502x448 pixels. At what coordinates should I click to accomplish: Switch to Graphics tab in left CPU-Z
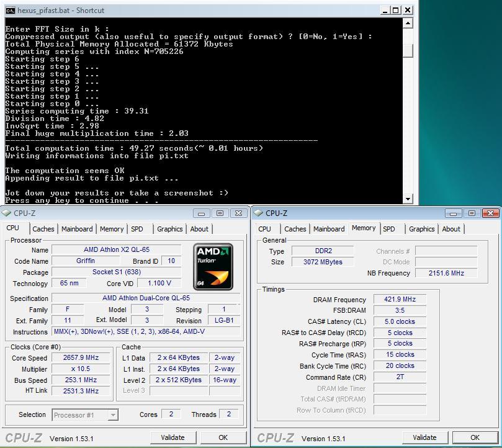pos(169,229)
